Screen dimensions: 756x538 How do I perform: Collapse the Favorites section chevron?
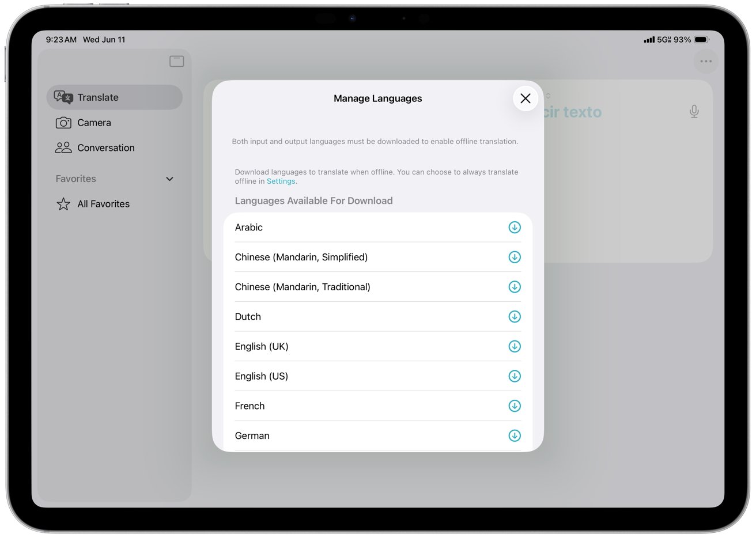click(x=169, y=179)
